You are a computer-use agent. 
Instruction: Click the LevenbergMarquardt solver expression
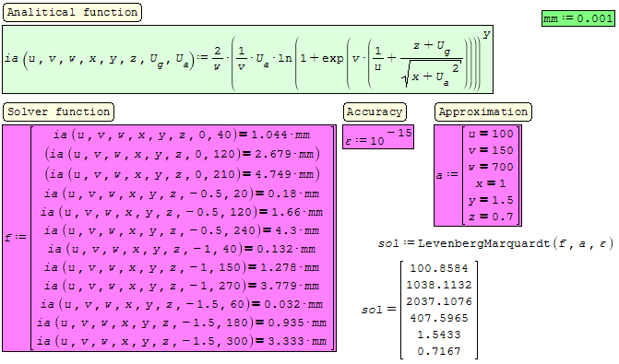[x=495, y=243]
